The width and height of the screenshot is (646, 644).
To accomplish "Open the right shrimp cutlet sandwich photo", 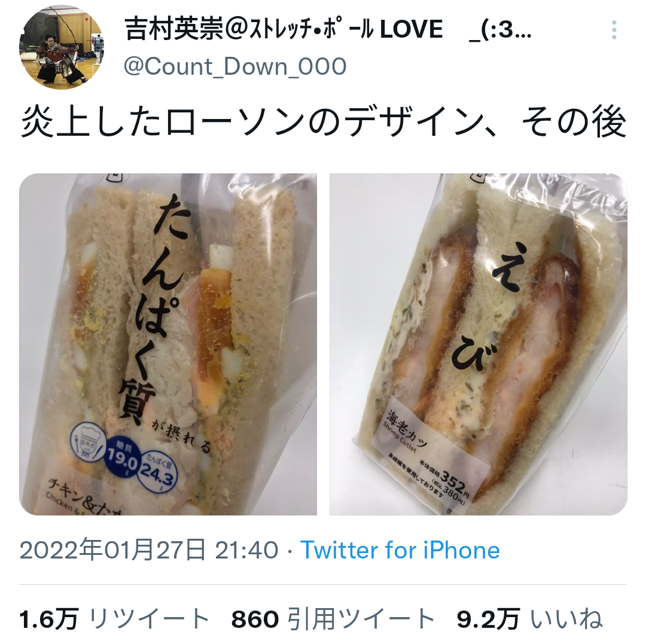I will coord(479,344).
